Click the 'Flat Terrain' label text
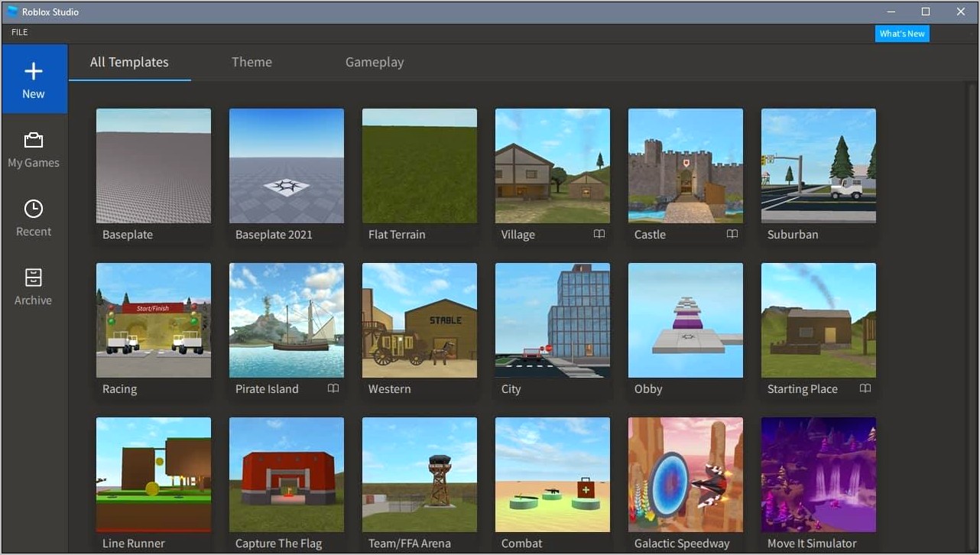The width and height of the screenshot is (980, 555). tap(397, 235)
